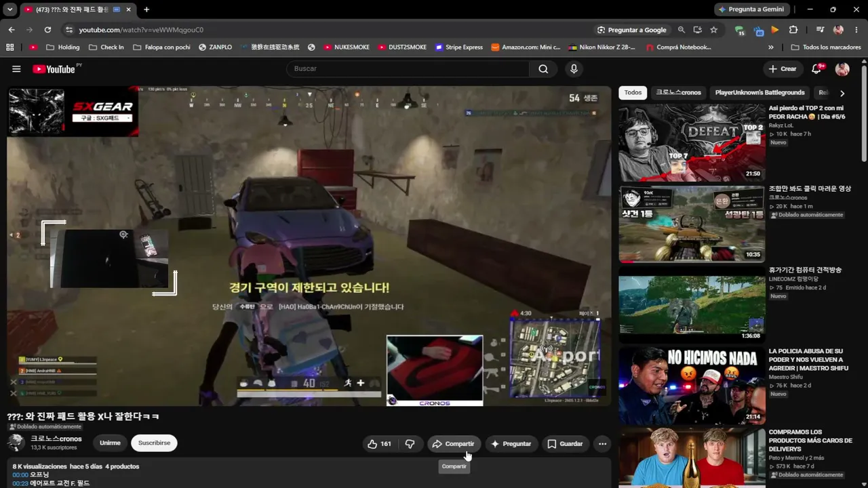The width and height of the screenshot is (868, 488).
Task: Switch to the YouTube video browser tab
Action: tap(77, 9)
